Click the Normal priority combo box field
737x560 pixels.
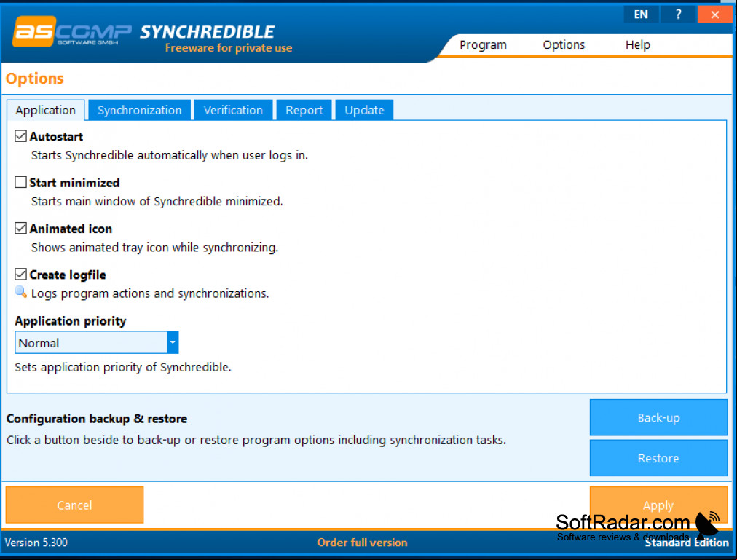coord(97,343)
